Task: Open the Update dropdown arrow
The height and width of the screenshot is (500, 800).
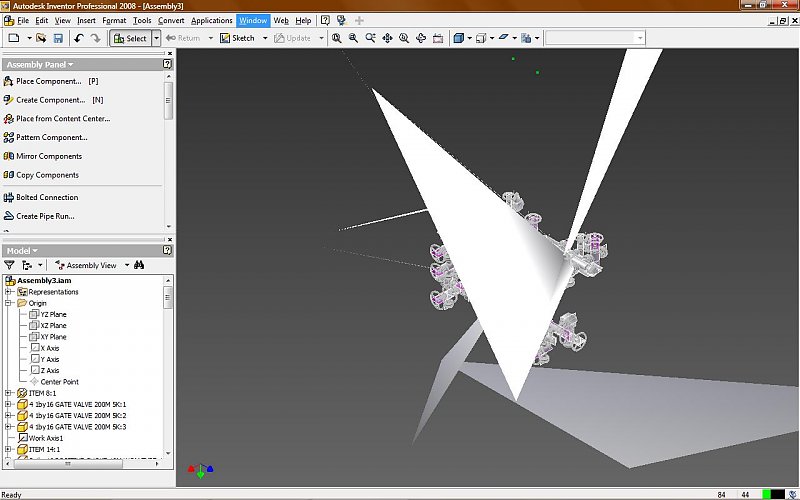Action: 321,38
